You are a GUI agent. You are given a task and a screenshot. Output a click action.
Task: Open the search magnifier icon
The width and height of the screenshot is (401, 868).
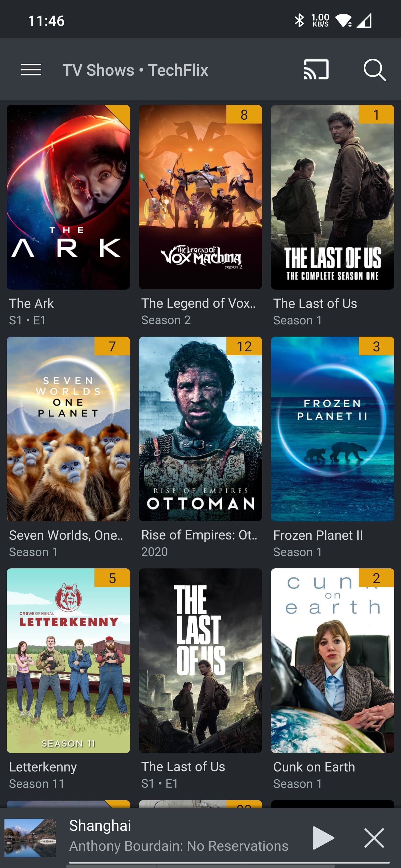(374, 70)
